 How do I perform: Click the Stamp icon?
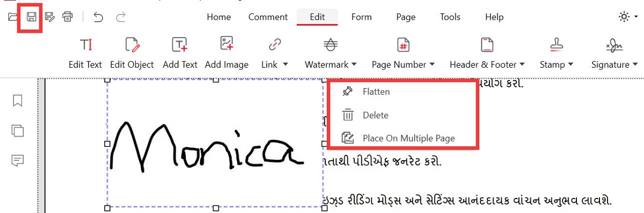[557, 45]
